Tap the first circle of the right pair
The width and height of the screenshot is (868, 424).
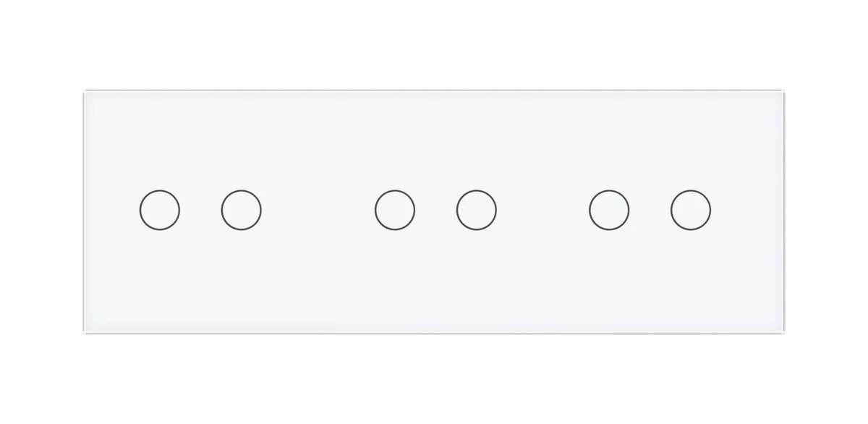coord(609,211)
